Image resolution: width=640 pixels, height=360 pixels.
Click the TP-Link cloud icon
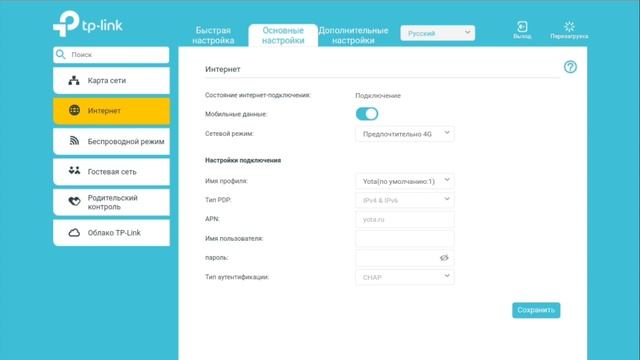coord(74,233)
